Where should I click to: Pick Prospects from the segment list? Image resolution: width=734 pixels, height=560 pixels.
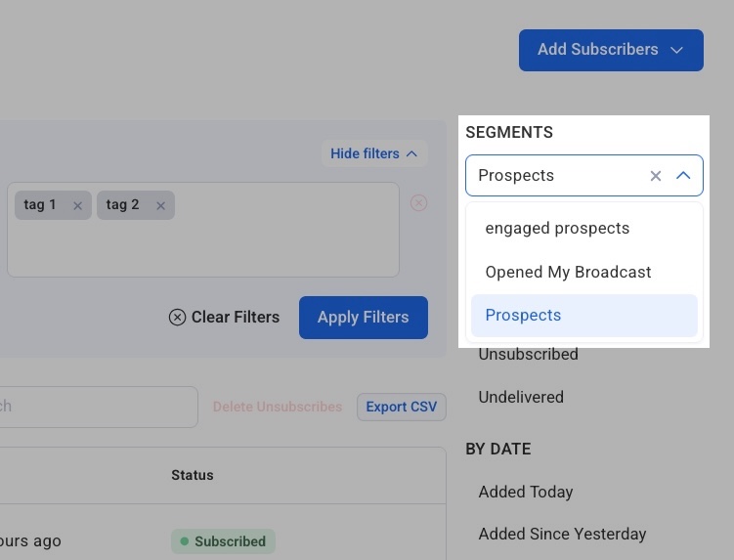pyautogui.click(x=523, y=316)
